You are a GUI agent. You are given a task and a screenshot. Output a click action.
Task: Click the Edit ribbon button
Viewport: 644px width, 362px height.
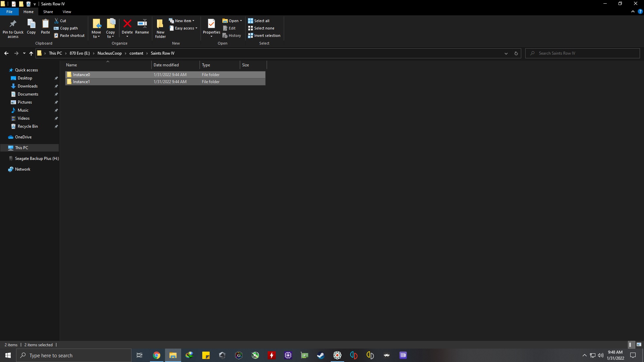[229, 28]
